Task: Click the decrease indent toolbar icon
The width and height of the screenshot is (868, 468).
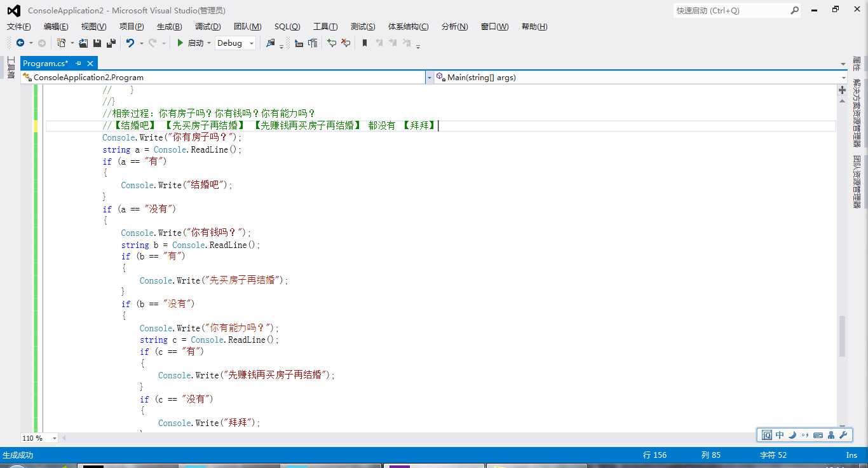Action: pos(299,43)
